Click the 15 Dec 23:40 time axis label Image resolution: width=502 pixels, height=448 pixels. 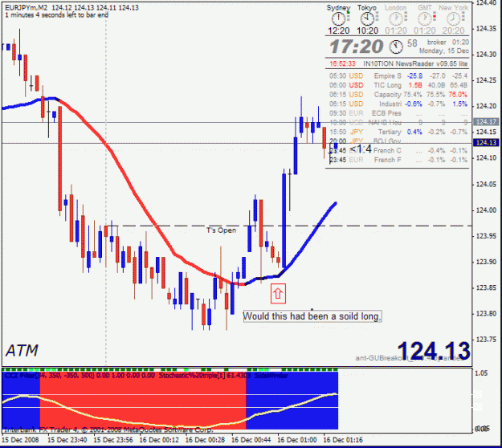(67, 440)
